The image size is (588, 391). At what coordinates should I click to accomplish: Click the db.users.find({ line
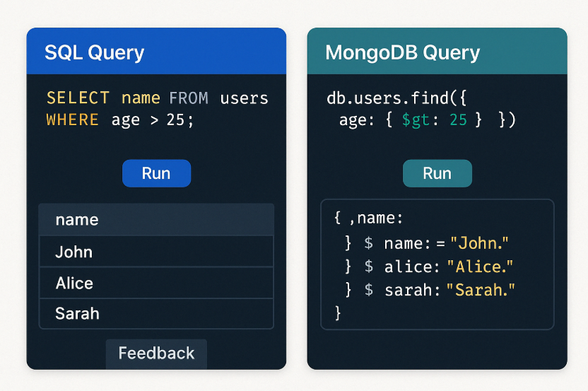click(x=396, y=98)
